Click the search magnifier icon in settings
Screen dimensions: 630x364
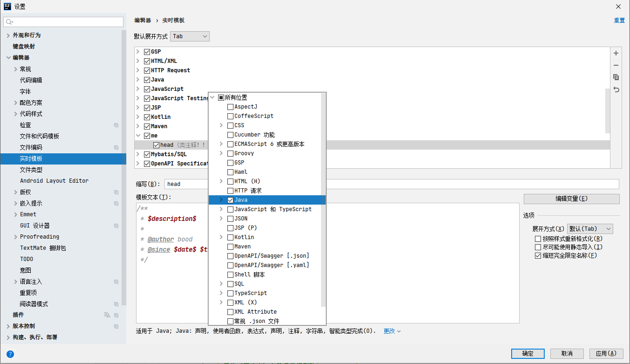pyautogui.click(x=10, y=22)
